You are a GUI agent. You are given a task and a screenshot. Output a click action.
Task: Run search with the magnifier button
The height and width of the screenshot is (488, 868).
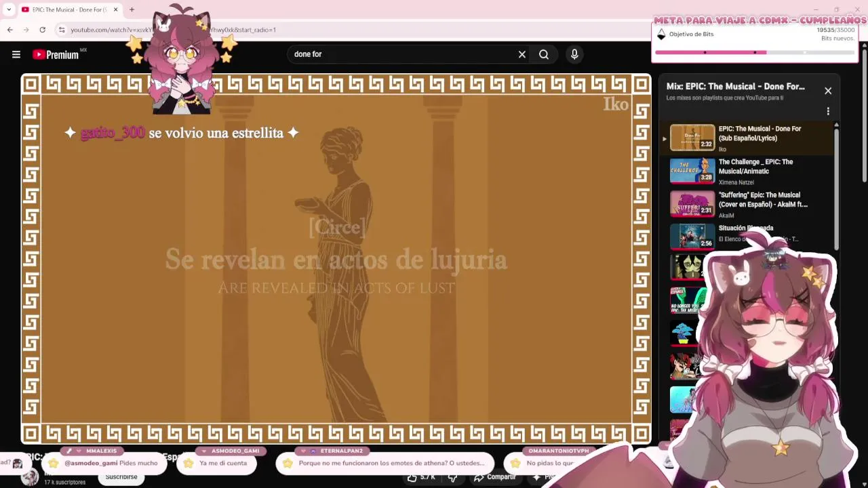pos(544,54)
